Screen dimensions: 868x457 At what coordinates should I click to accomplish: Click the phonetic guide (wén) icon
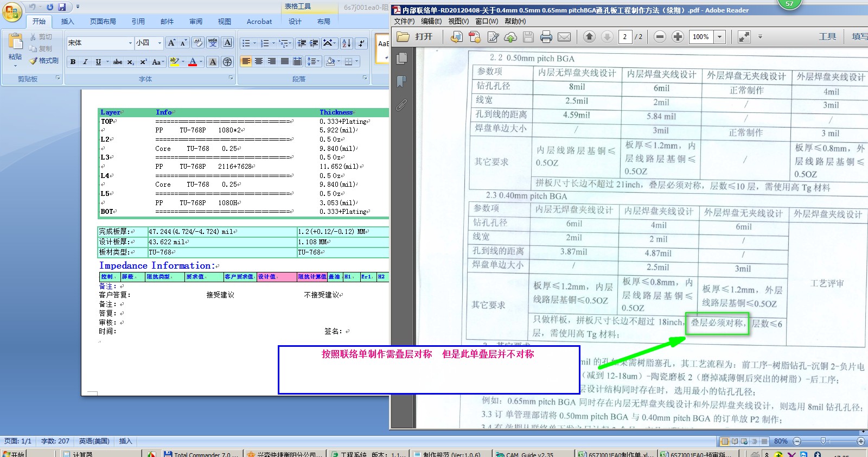213,43
